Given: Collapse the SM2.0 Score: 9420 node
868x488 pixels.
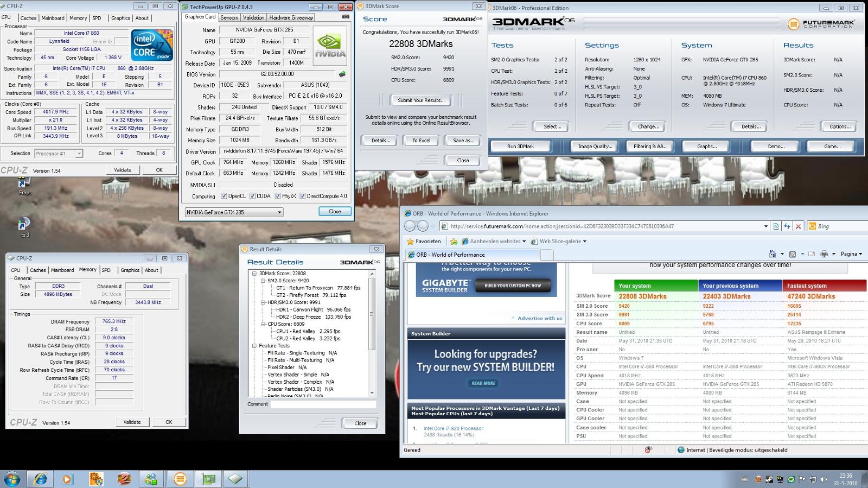Looking at the screenshot, I should point(263,281).
